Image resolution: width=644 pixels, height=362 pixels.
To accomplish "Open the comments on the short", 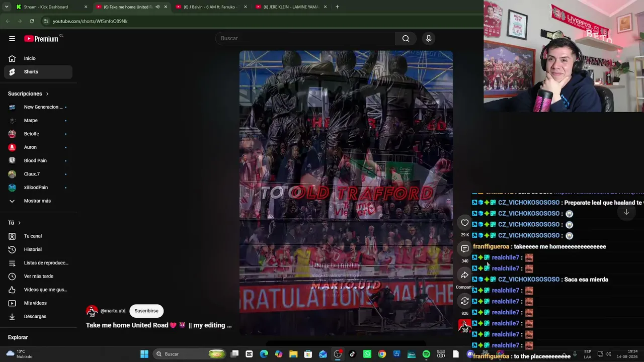I will pyautogui.click(x=464, y=249).
